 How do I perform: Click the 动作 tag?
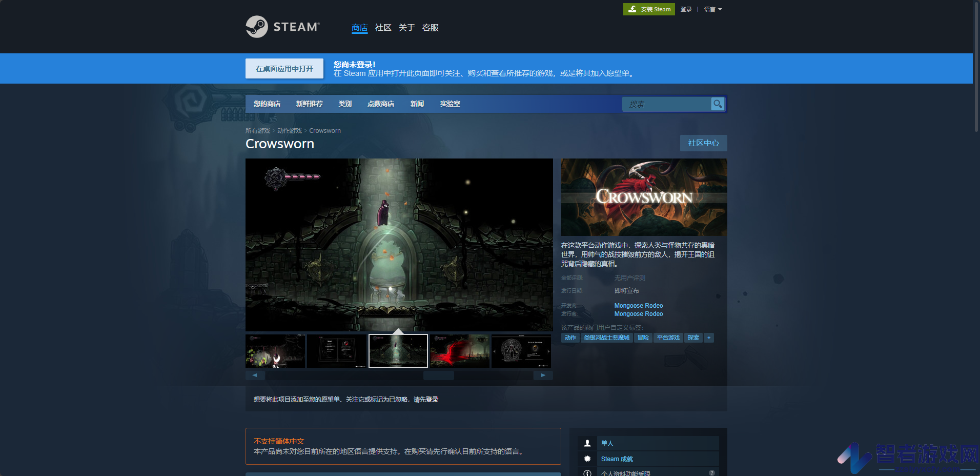pos(570,338)
